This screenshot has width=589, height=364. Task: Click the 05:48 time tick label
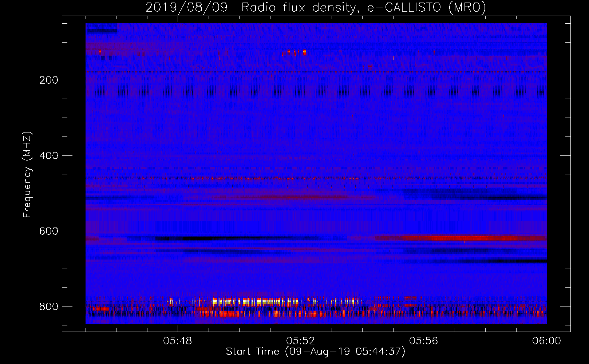tap(178, 341)
